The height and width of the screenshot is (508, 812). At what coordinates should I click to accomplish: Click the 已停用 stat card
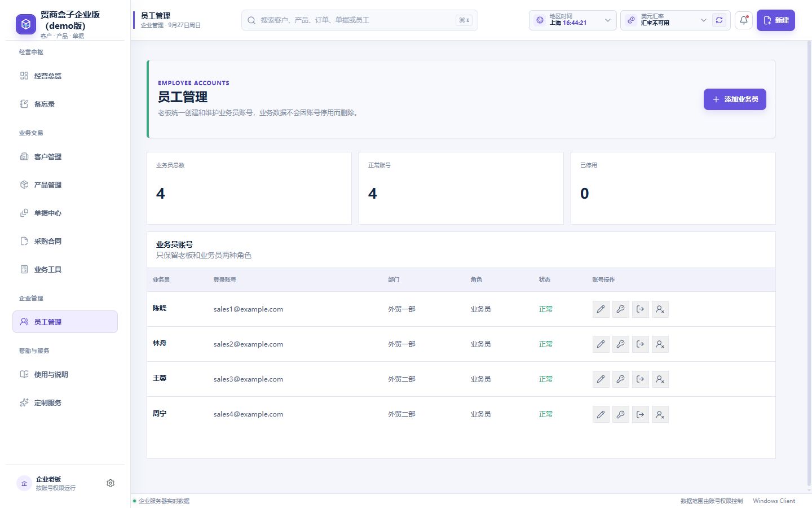click(673, 188)
